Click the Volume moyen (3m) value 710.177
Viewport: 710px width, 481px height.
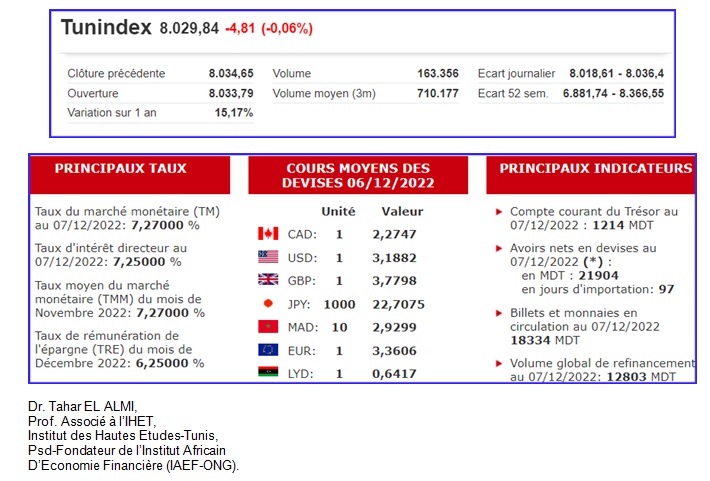click(x=437, y=93)
